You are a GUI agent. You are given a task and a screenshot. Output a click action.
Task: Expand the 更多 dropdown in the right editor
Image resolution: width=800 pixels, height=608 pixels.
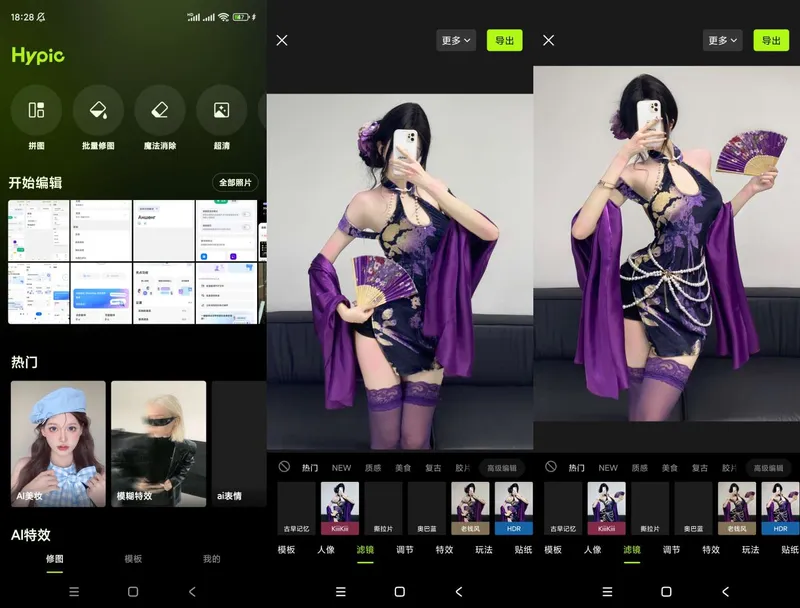point(723,41)
